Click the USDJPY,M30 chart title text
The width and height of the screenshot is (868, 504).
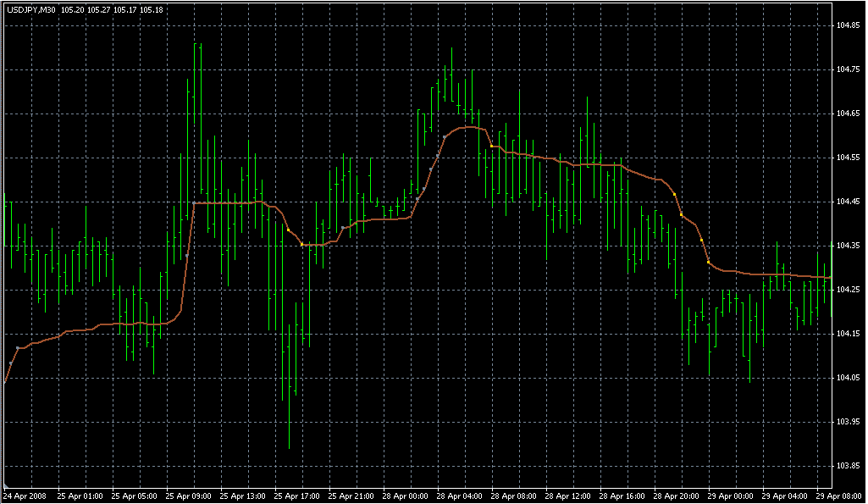click(30, 10)
